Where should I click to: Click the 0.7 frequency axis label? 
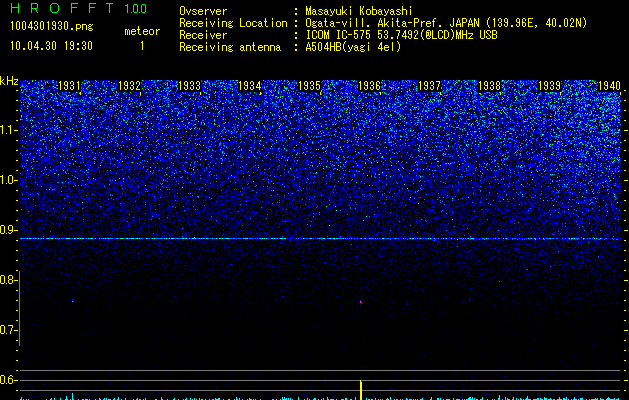click(8, 330)
